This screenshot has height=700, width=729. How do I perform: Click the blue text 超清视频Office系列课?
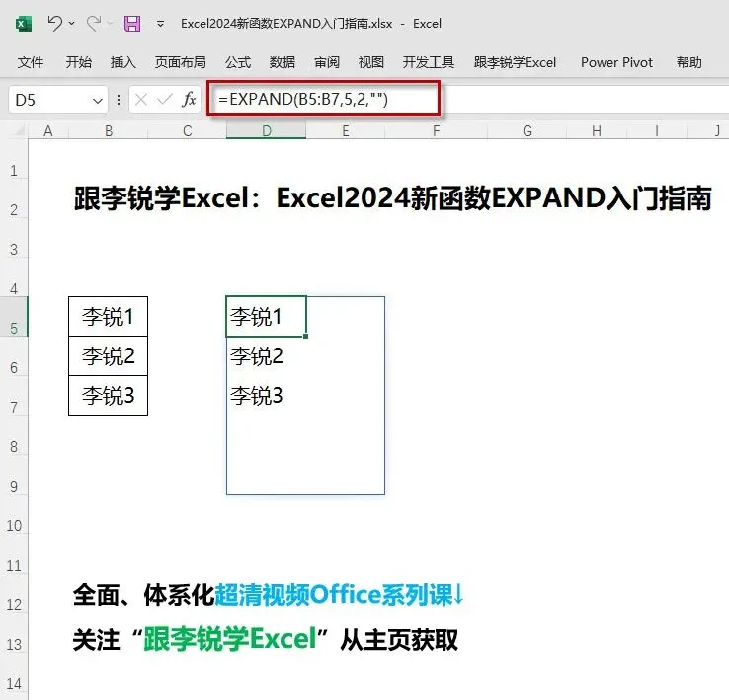333,595
